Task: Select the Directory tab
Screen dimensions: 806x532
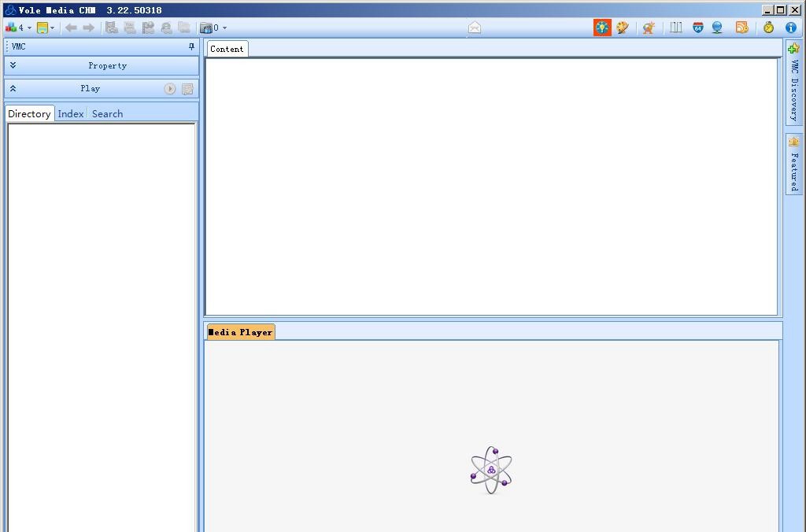Action: [x=29, y=113]
